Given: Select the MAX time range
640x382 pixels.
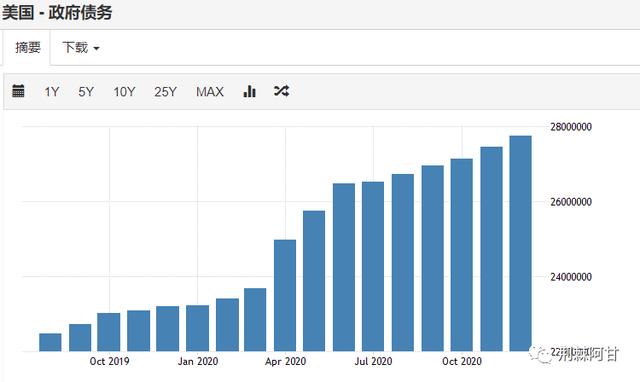Looking at the screenshot, I should coord(210,91).
